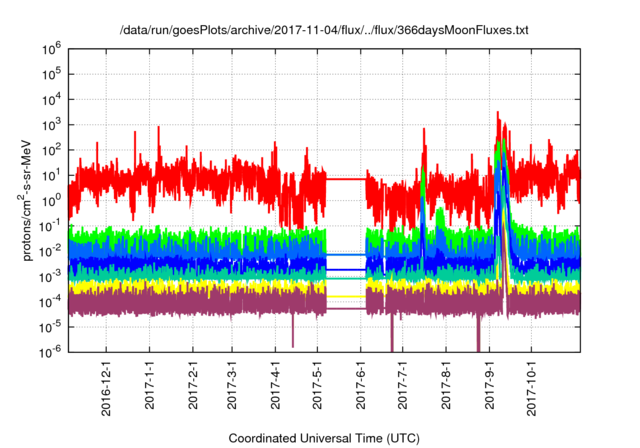640x448 pixels.
Task: Click the 2017-6-1 date tick label
Action: coord(361,386)
